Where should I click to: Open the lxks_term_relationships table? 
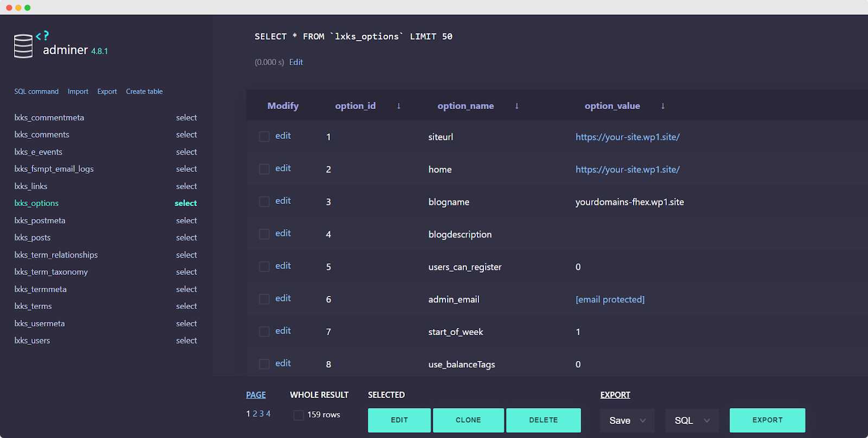56,255
